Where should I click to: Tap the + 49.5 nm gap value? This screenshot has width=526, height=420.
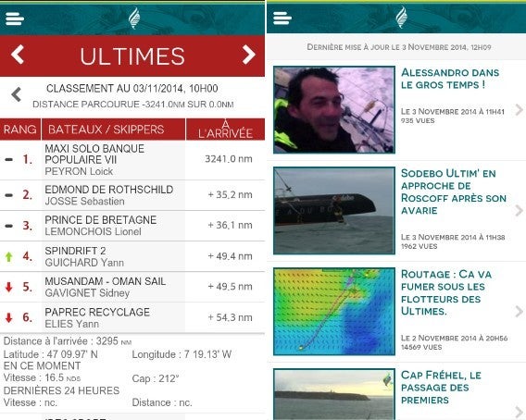230,287
